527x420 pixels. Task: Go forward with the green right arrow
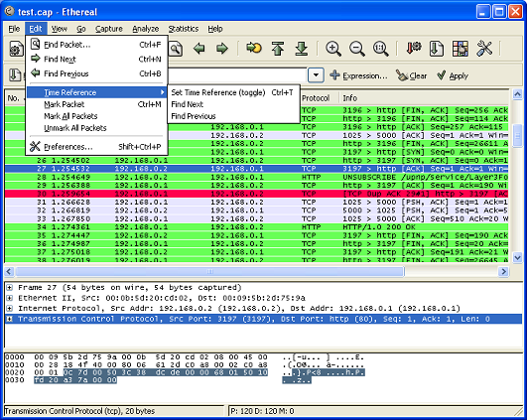222,49
